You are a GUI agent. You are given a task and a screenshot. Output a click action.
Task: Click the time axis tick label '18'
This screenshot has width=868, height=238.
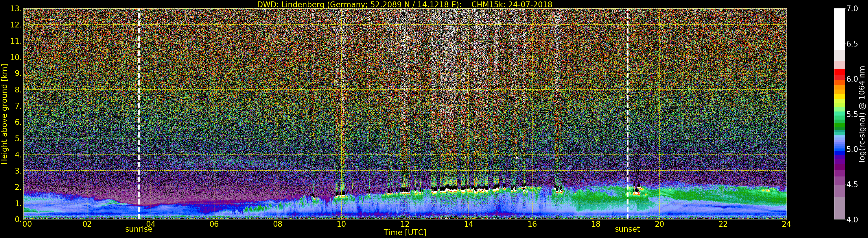click(x=596, y=224)
